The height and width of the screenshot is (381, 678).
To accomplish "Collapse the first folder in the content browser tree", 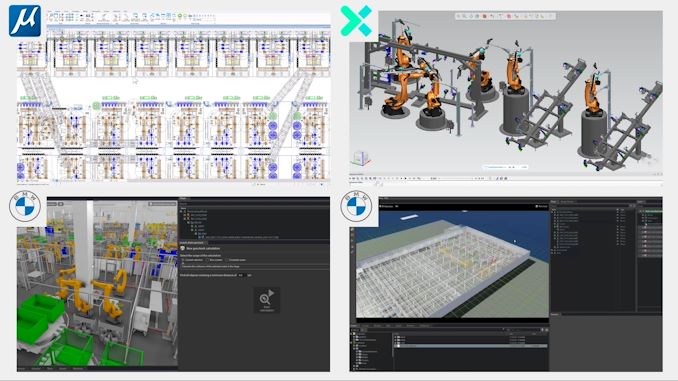I will [352, 334].
